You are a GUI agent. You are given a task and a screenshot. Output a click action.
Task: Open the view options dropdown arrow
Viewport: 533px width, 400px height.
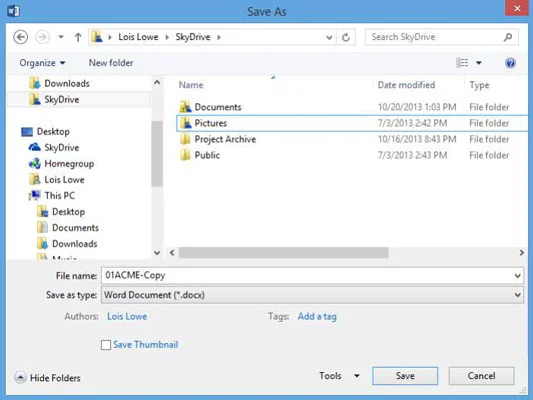click(479, 63)
